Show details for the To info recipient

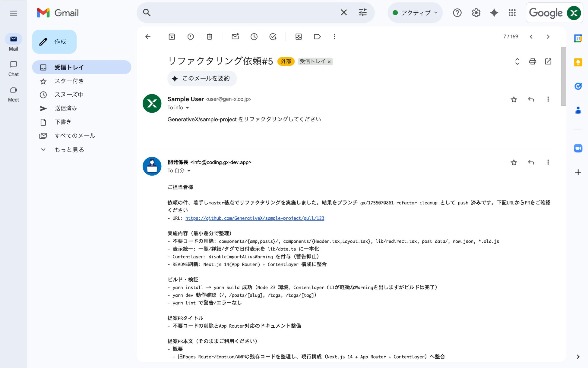[x=187, y=108]
